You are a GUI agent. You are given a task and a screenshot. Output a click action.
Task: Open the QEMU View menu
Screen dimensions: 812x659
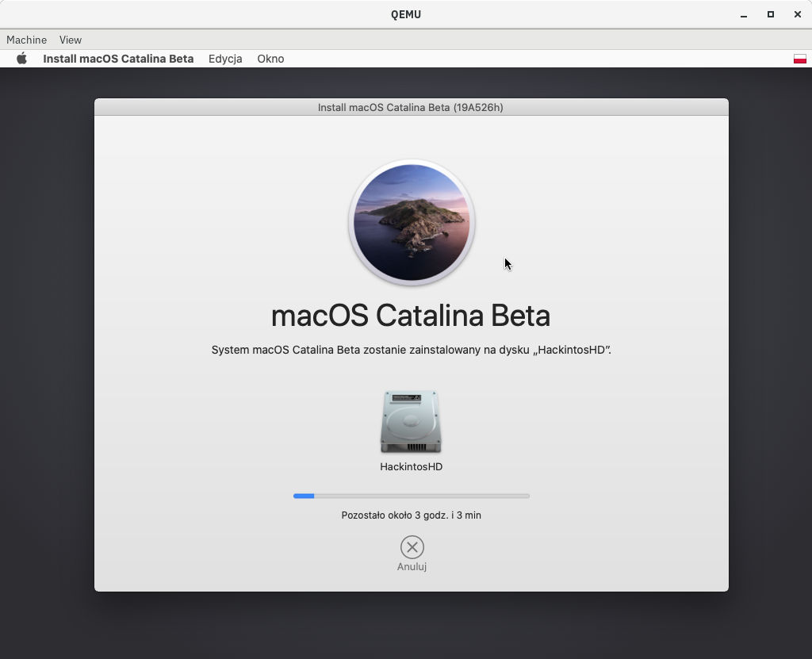coord(71,40)
